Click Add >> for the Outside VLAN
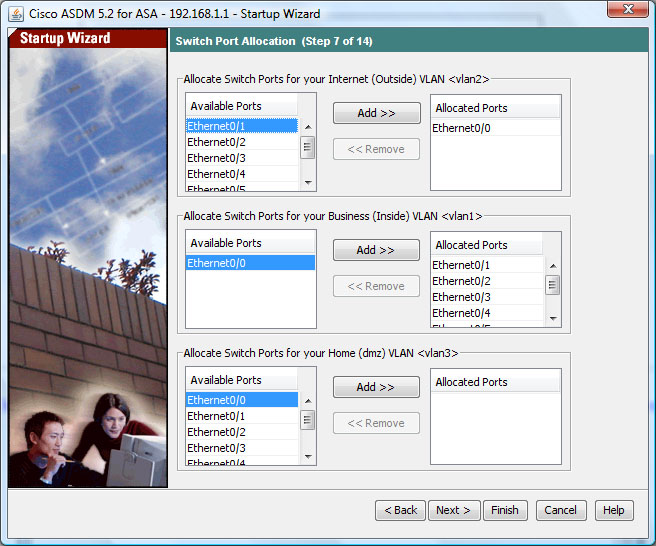Image resolution: width=656 pixels, height=546 pixels. [x=377, y=113]
